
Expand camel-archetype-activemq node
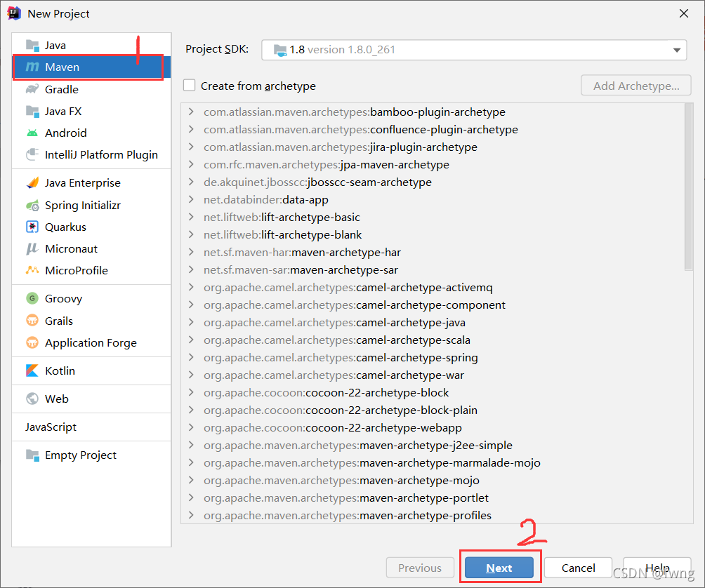coord(192,287)
